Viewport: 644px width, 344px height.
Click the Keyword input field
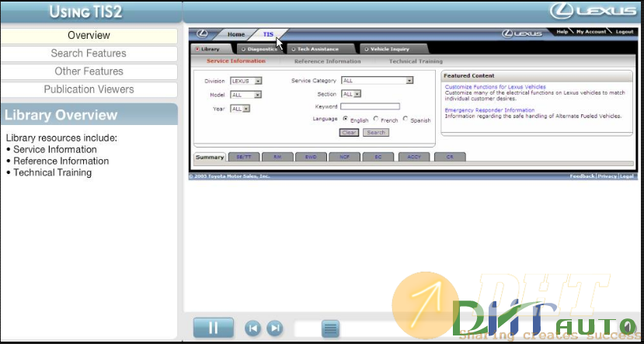coord(370,106)
